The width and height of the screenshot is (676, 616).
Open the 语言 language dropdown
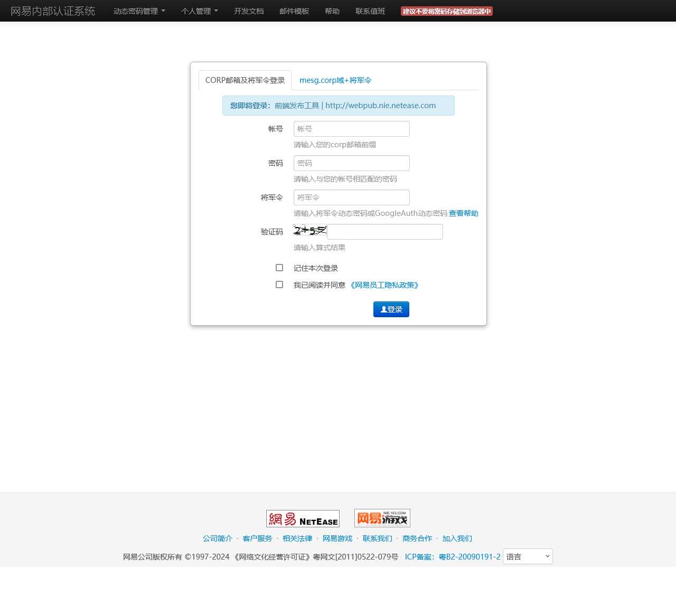pos(528,556)
